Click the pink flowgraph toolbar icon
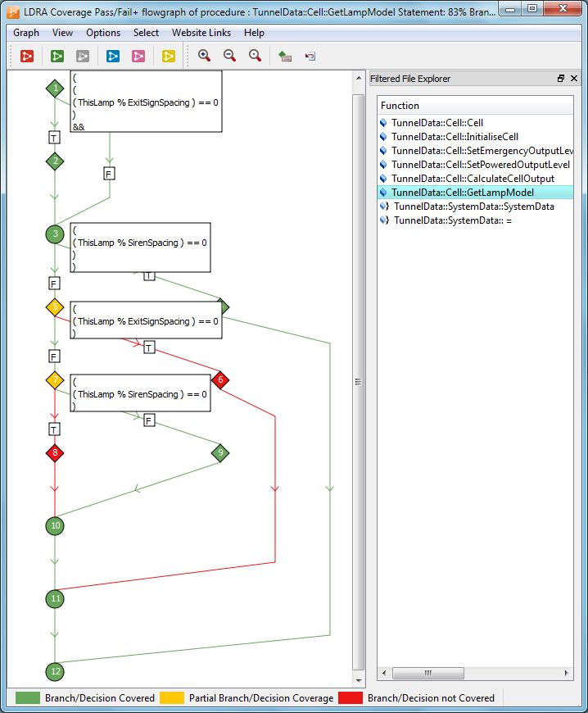The image size is (588, 713). pyautogui.click(x=138, y=56)
